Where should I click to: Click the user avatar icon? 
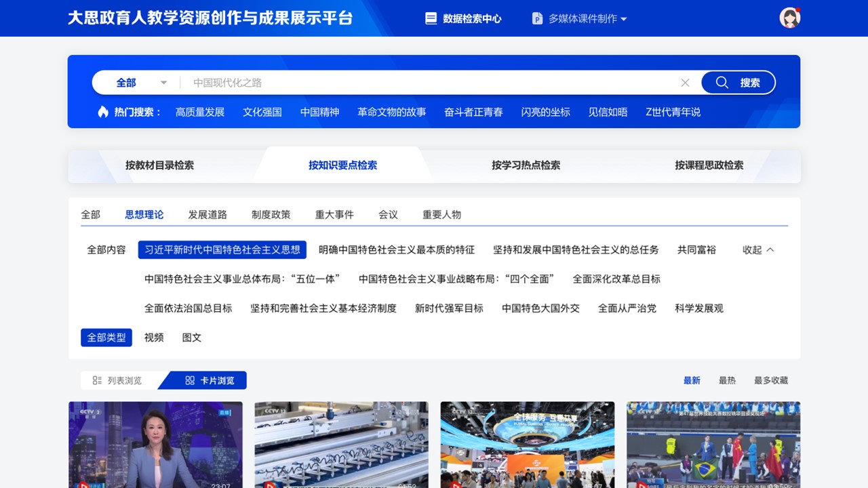pyautogui.click(x=789, y=18)
